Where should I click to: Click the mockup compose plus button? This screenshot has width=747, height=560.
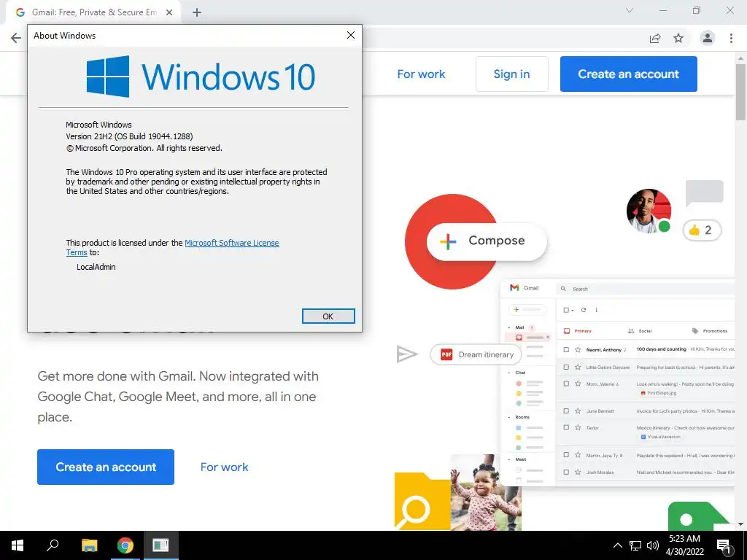pyautogui.click(x=527, y=309)
